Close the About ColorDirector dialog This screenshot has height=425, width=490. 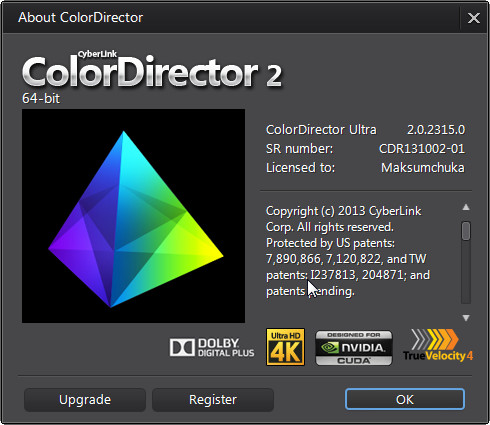point(474,18)
